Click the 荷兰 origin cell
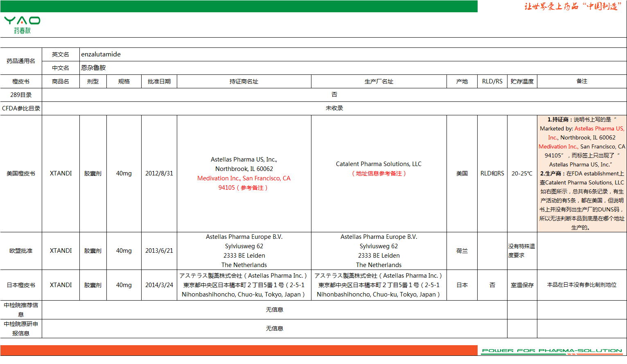Image resolution: width=627 pixels, height=364 pixels. [x=462, y=251]
